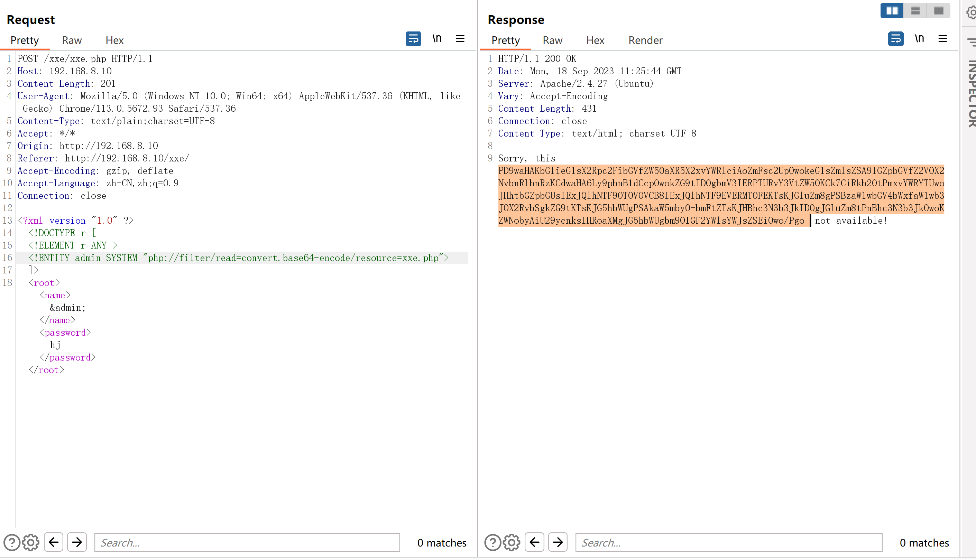Toggle word wrap in Request pane
This screenshot has height=560, width=976.
(413, 39)
